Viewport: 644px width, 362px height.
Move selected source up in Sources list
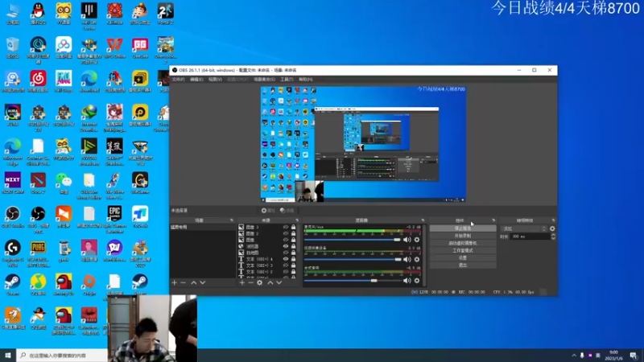point(270,282)
